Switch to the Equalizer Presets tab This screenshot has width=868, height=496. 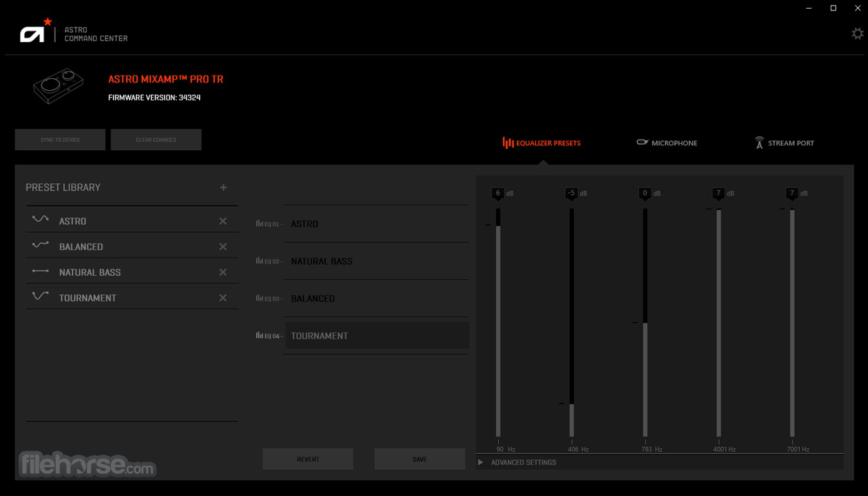[x=542, y=143]
